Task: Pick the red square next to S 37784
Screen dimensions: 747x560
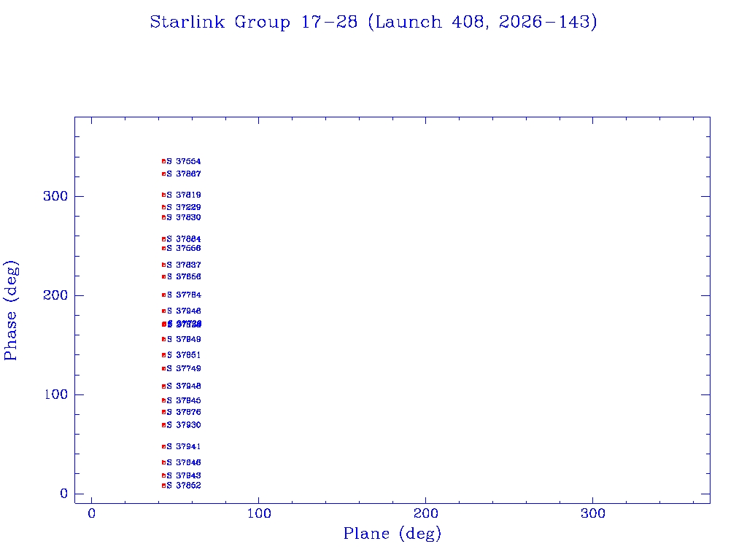Action: coord(164,295)
